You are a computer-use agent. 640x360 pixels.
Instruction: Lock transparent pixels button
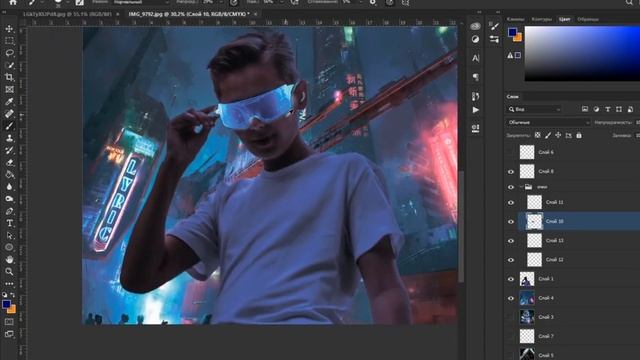pos(538,135)
